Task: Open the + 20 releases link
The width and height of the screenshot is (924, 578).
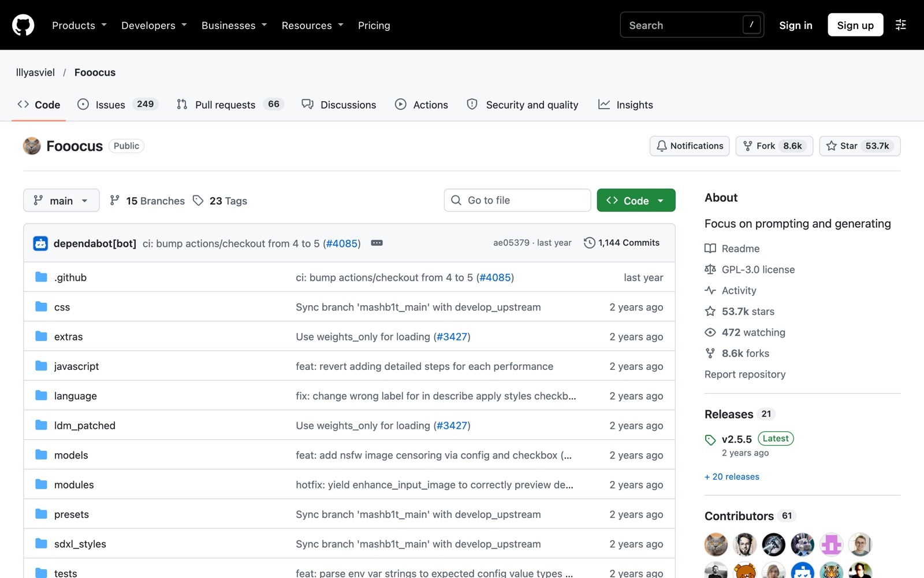Action: (x=732, y=477)
